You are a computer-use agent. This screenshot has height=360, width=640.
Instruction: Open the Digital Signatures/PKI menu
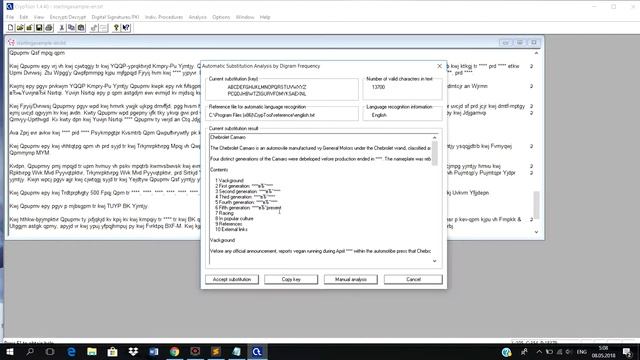click(116, 17)
